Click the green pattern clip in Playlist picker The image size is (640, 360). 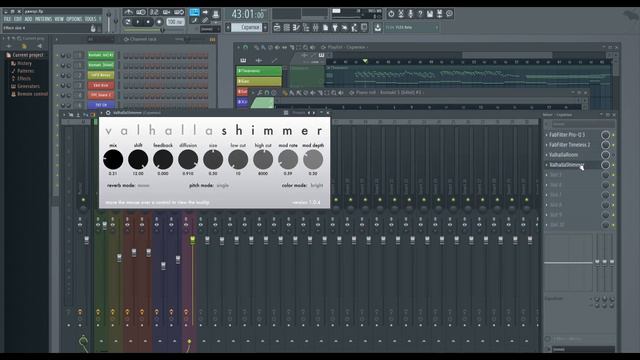click(259, 71)
